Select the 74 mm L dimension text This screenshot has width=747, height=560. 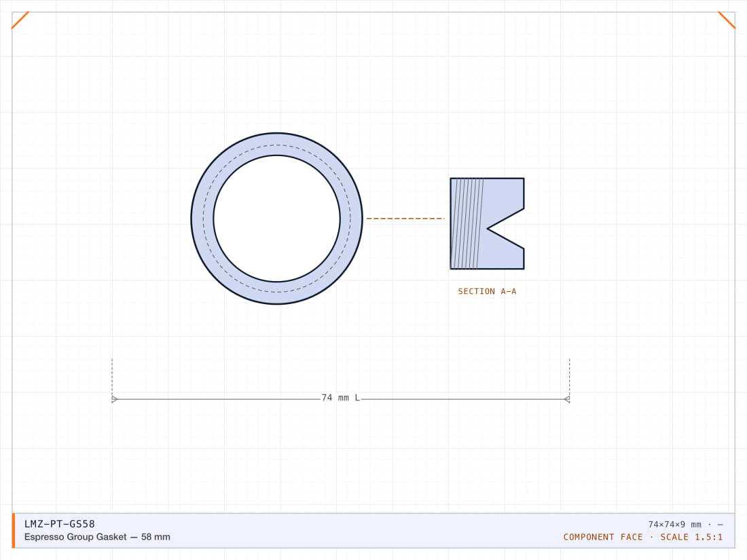[341, 398]
